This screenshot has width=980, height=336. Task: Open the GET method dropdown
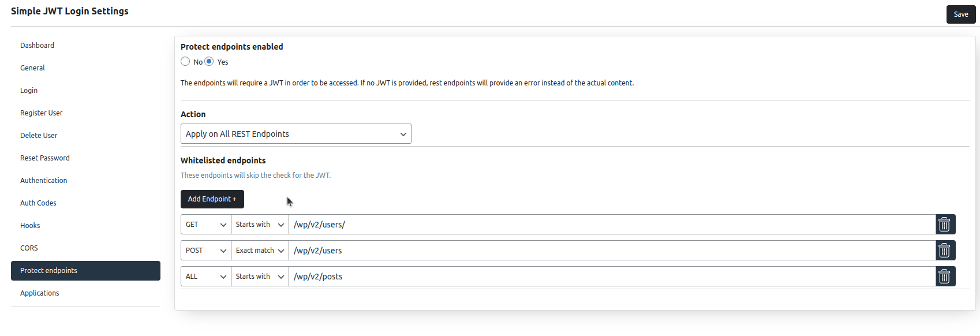pyautogui.click(x=206, y=225)
